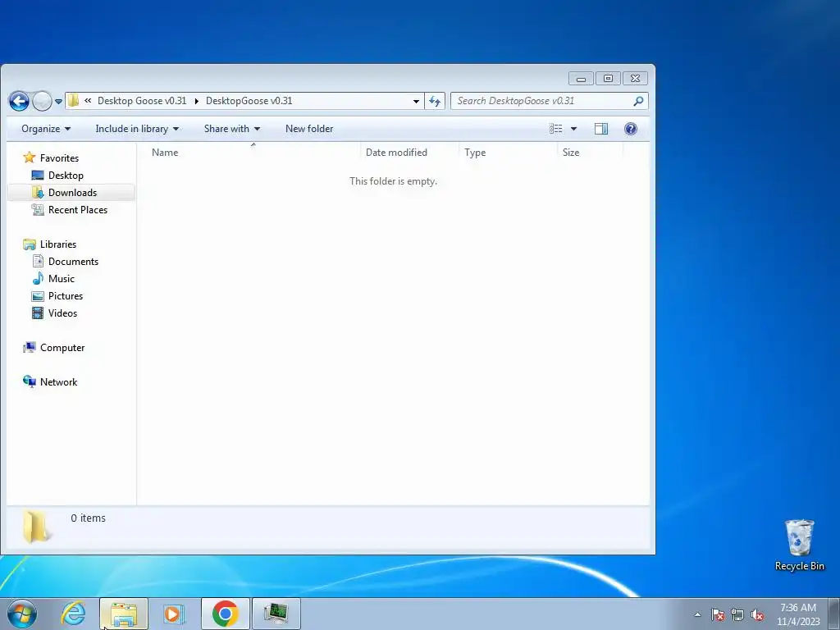Viewport: 840px width, 630px height.
Task: Refresh the folder view
Action: coord(435,101)
